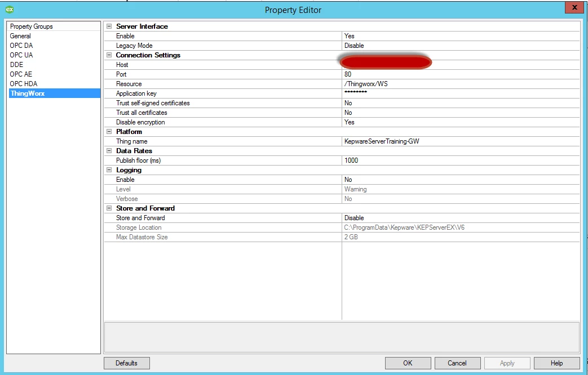Select 'Trust self-signed certificates' label
The image size is (588, 375).
[x=153, y=103]
